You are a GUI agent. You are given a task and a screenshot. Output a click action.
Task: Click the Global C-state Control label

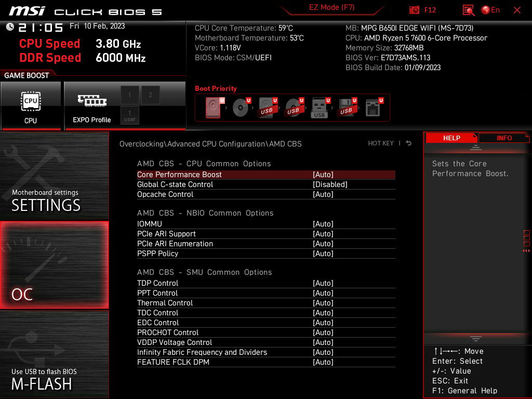point(175,184)
